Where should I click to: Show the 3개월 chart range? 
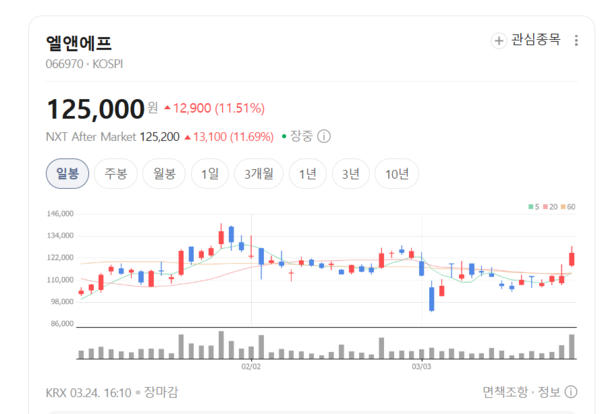pyautogui.click(x=259, y=174)
